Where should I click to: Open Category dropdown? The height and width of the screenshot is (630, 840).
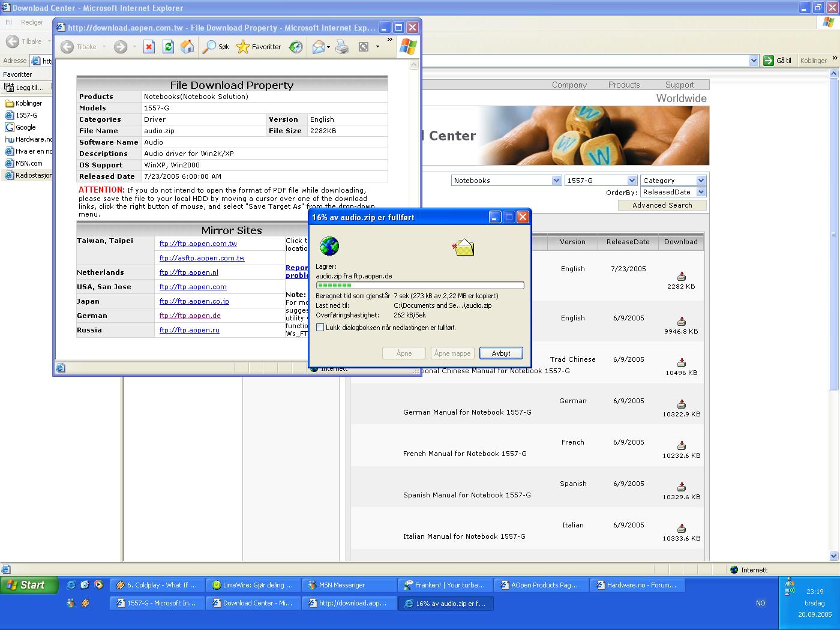673,181
